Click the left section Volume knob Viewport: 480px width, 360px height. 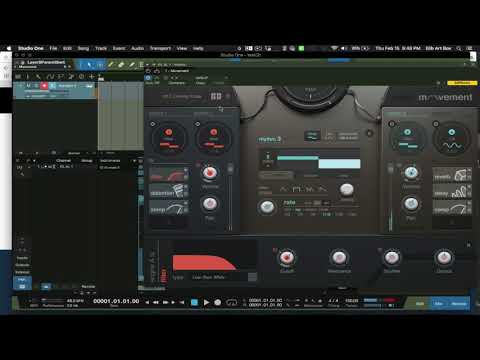(x=210, y=173)
